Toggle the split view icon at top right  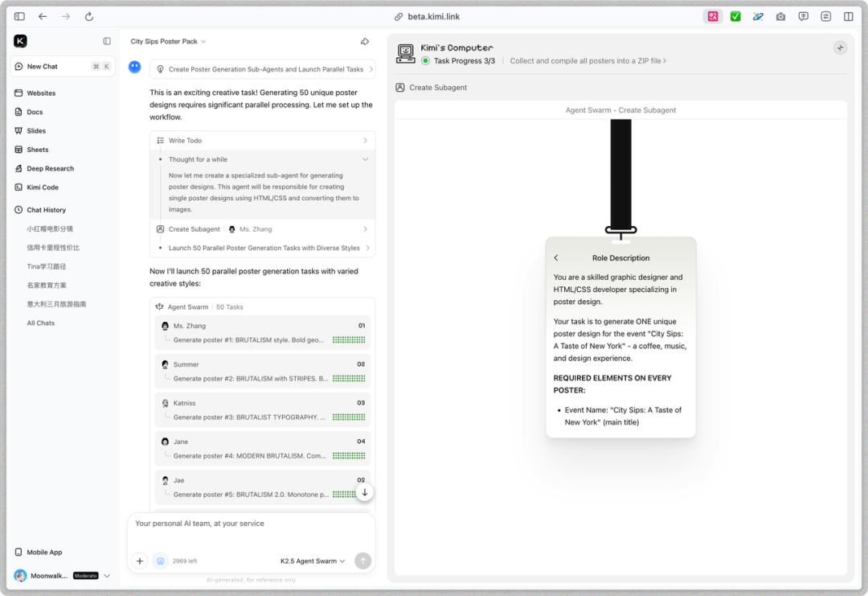849,15
